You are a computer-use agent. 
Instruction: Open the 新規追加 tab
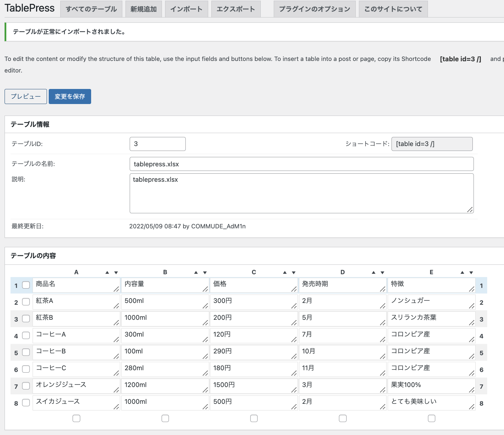[x=144, y=9]
